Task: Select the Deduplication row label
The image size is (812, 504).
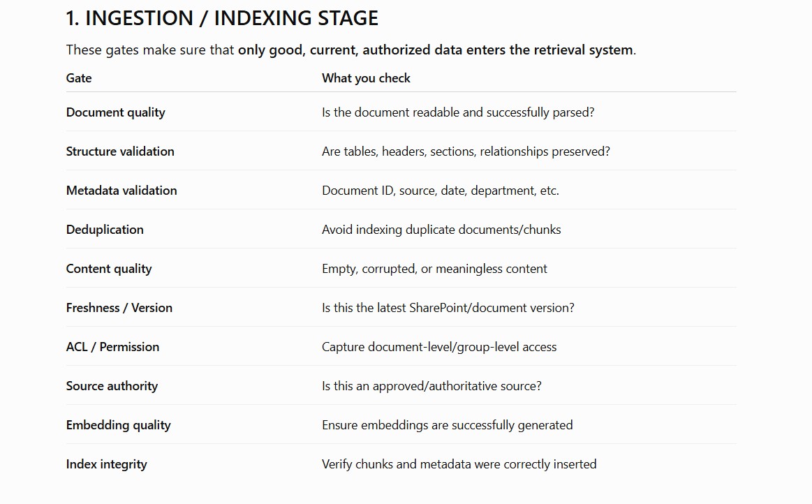Action: (105, 230)
